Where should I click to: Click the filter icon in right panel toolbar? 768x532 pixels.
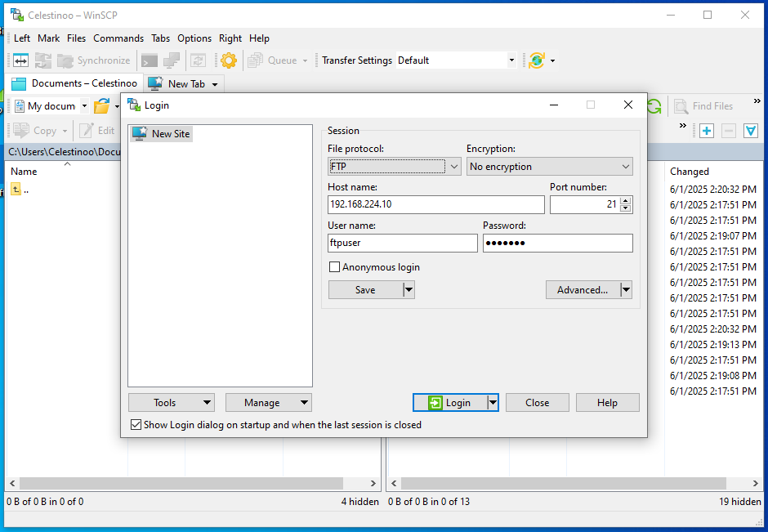(750, 131)
